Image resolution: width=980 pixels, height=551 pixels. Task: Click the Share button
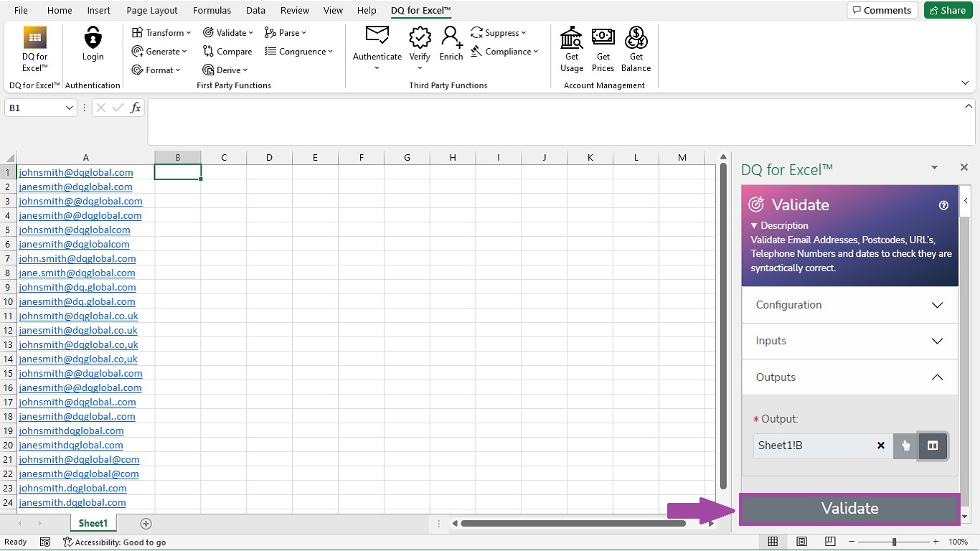(x=948, y=10)
